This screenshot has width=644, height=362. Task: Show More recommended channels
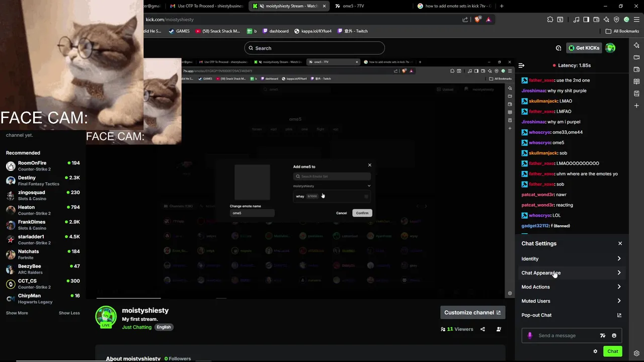[x=17, y=313]
